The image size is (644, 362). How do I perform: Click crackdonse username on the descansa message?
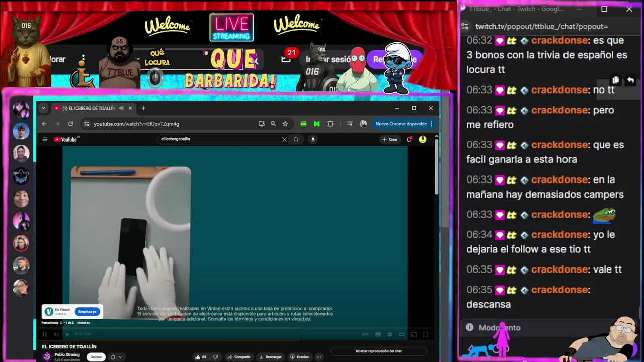click(x=559, y=290)
